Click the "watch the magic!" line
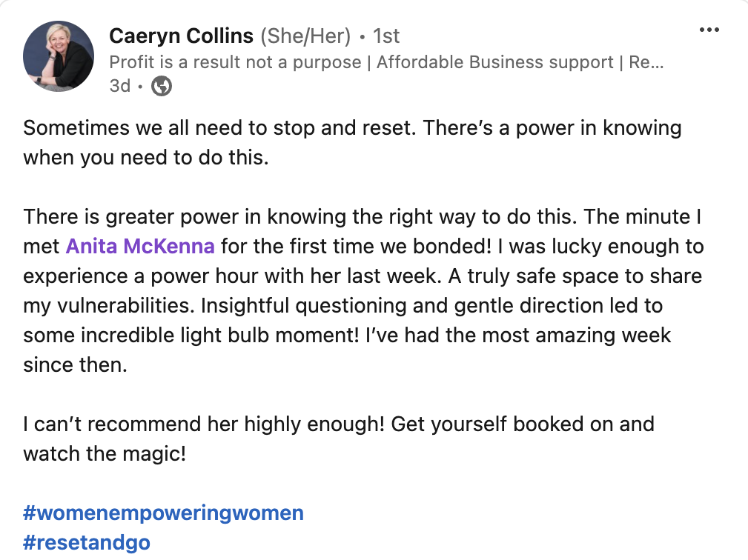 (105, 453)
